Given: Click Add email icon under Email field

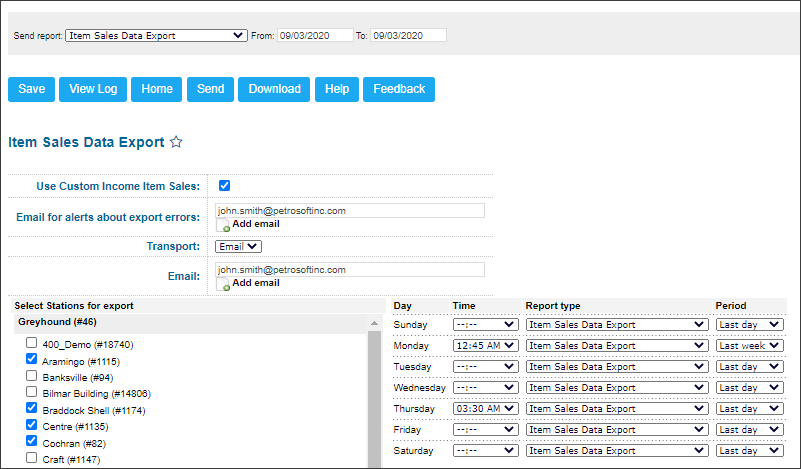Looking at the screenshot, I should click(x=223, y=284).
